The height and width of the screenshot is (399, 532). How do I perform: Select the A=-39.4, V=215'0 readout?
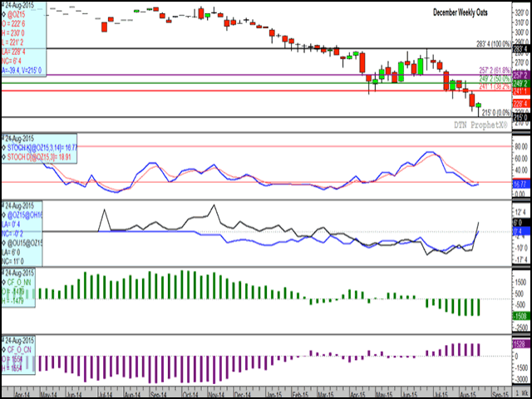(x=22, y=71)
